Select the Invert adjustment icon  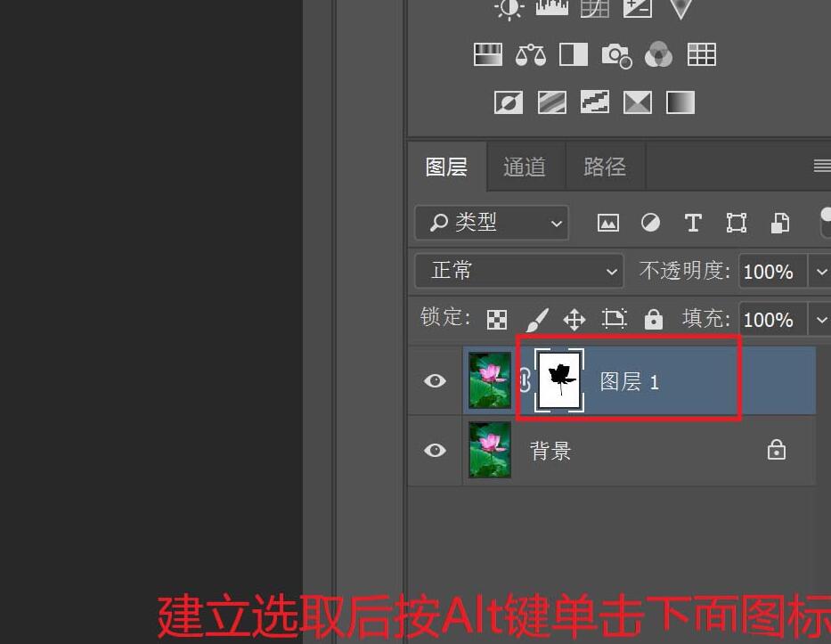point(508,102)
